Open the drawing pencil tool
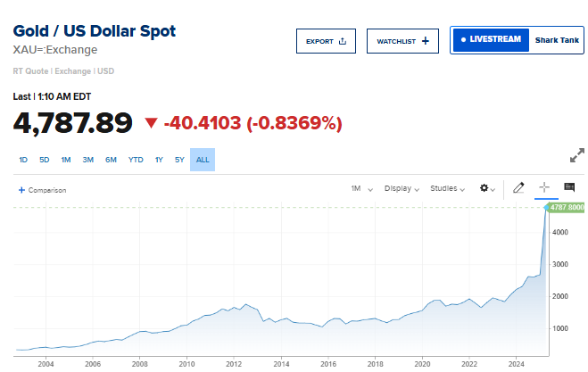The image size is (588, 372). [x=519, y=188]
